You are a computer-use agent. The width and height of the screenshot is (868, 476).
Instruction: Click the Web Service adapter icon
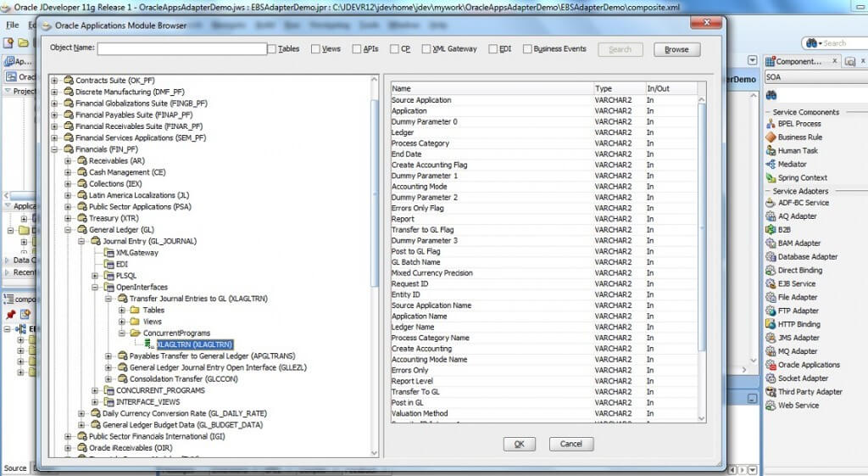(771, 406)
